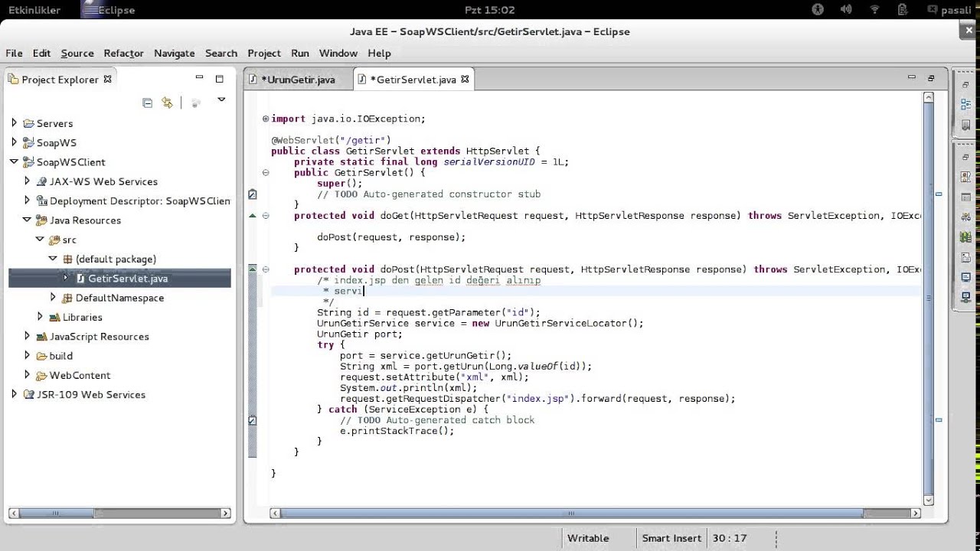This screenshot has height=551, width=980.
Task: Select the WebContent folder
Action: (x=80, y=375)
